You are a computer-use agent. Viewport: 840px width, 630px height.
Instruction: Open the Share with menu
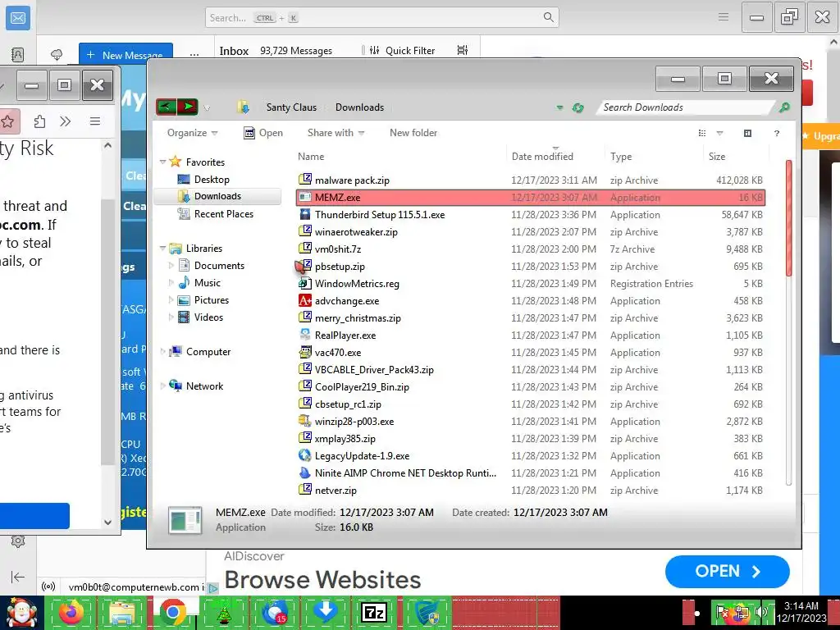click(x=336, y=133)
